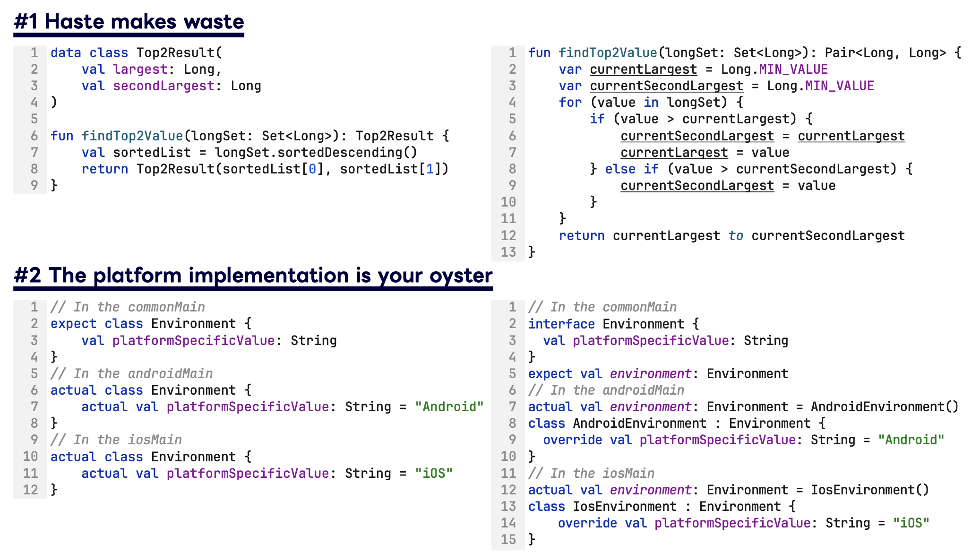Click line number 15 beside IosEnvironment's closing brace
980x553 pixels.
pos(508,540)
